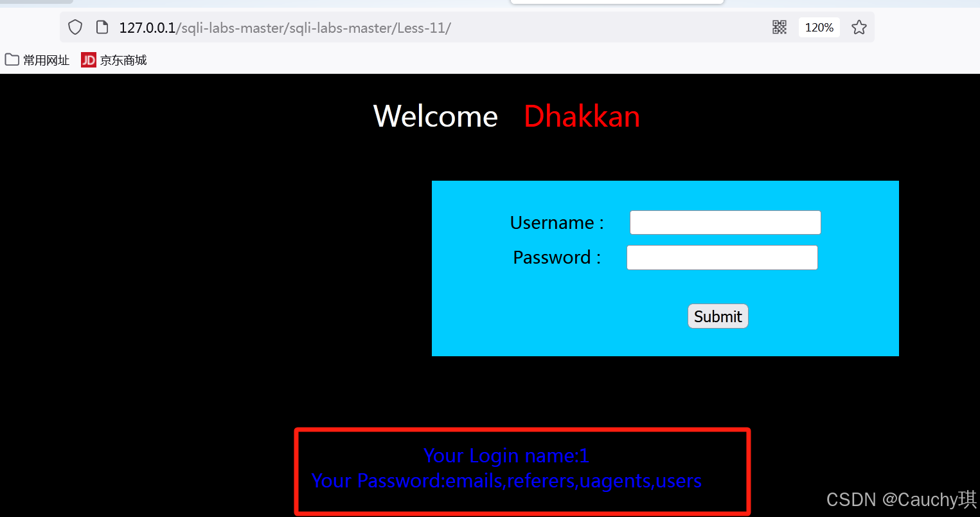Click the Welcome heading text
This screenshot has height=517, width=980.
[436, 116]
